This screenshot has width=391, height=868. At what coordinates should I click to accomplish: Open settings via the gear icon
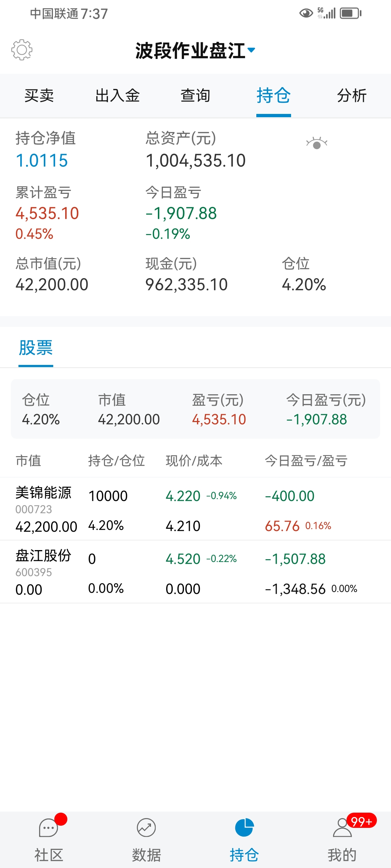pyautogui.click(x=22, y=50)
